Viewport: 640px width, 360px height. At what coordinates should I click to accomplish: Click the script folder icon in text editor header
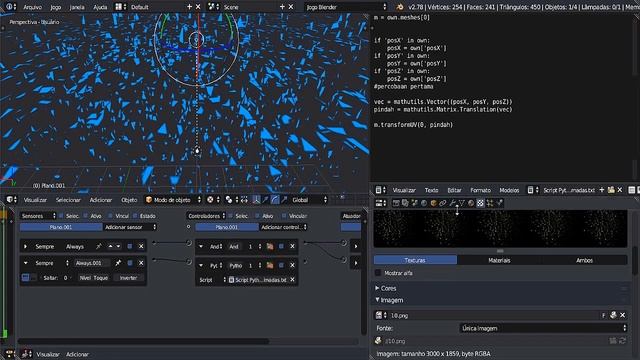click(x=611, y=190)
